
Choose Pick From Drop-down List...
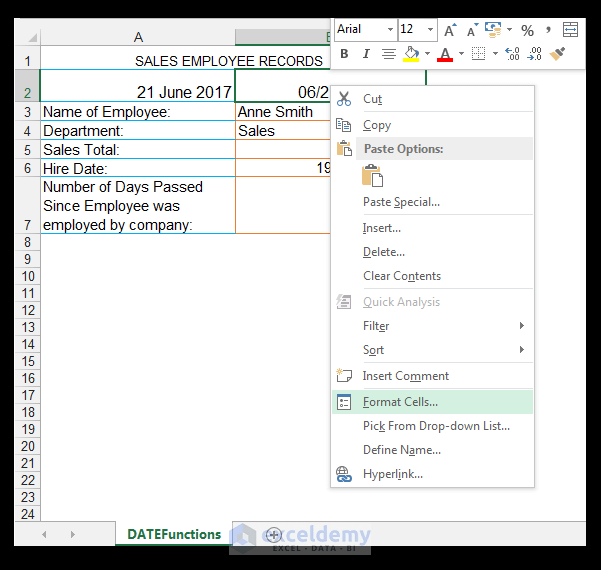tap(432, 426)
